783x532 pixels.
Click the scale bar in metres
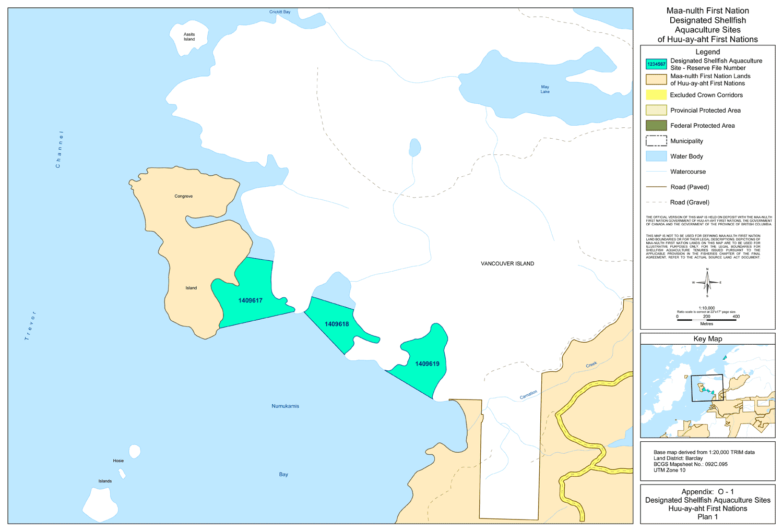pos(706,319)
